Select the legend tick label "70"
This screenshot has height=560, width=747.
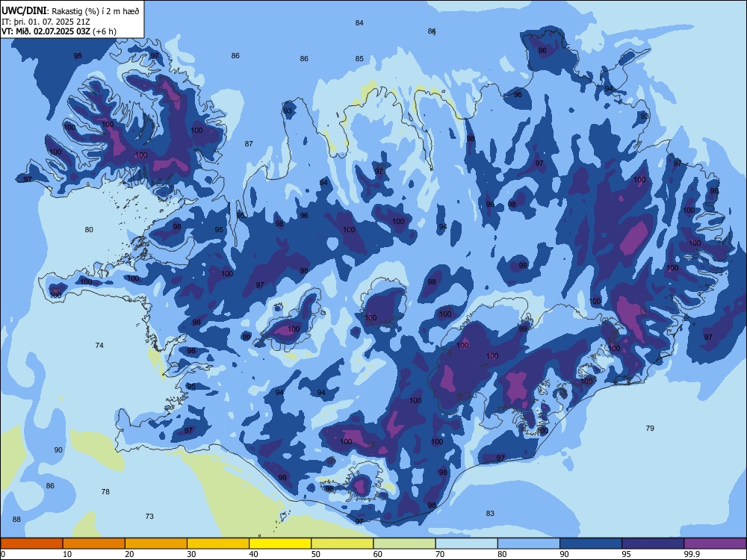point(440,554)
